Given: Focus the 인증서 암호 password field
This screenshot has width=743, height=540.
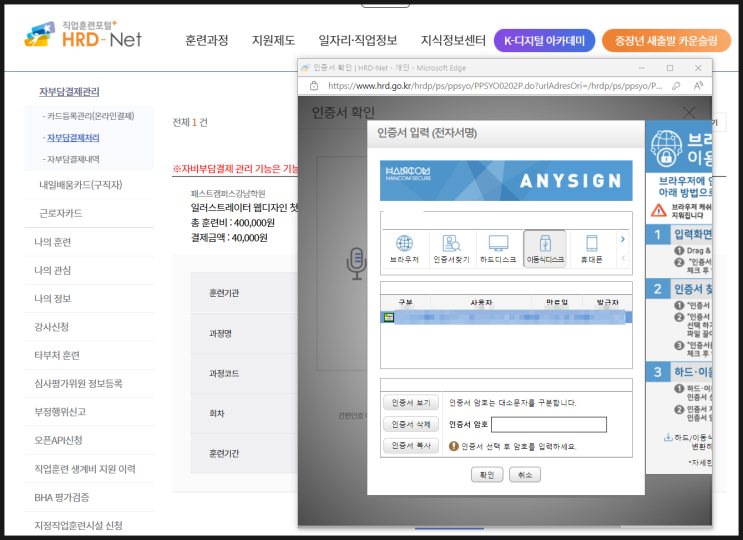Looking at the screenshot, I should [x=549, y=424].
